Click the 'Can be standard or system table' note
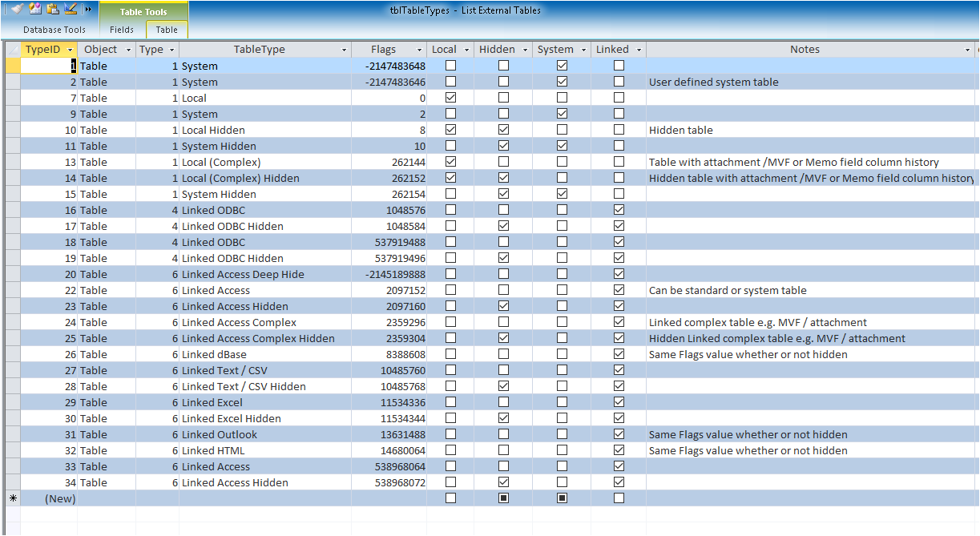This screenshot has height=536, width=980. [728, 290]
